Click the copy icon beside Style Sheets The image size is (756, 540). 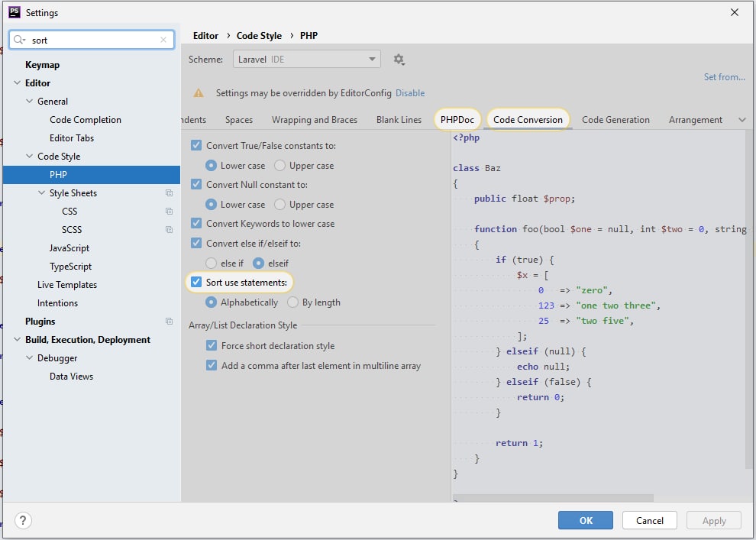[x=169, y=193]
